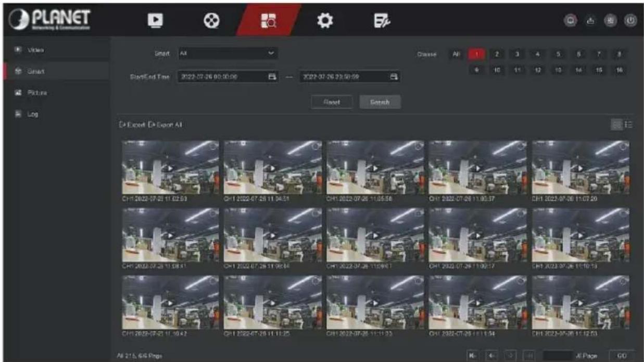Select channel 9

tap(476, 69)
